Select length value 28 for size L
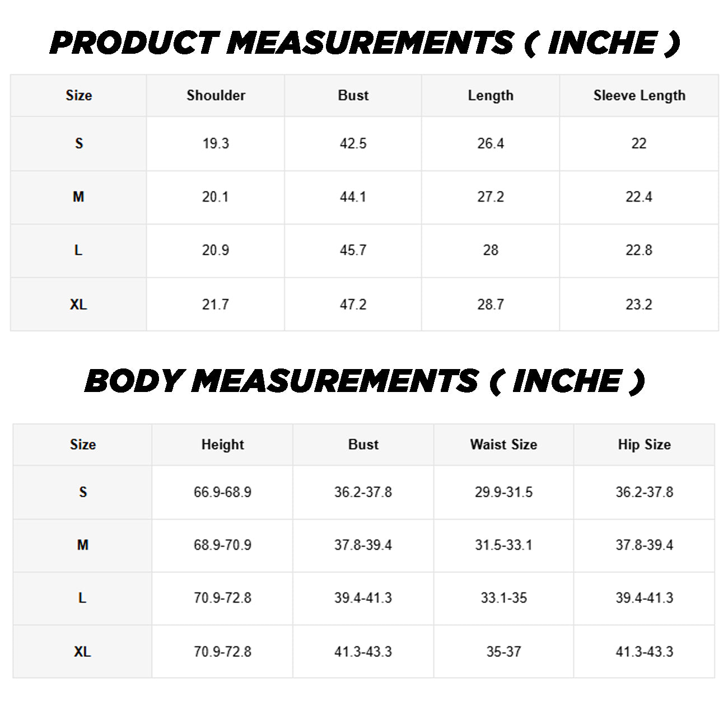728x728 pixels. tap(491, 250)
